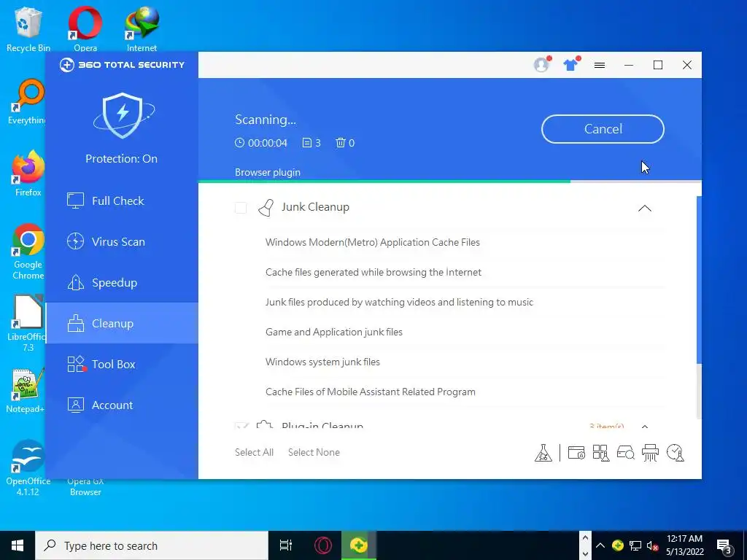Image resolution: width=747 pixels, height=560 pixels.
Task: Open the Firefox desktop shortcut
Action: 28,174
